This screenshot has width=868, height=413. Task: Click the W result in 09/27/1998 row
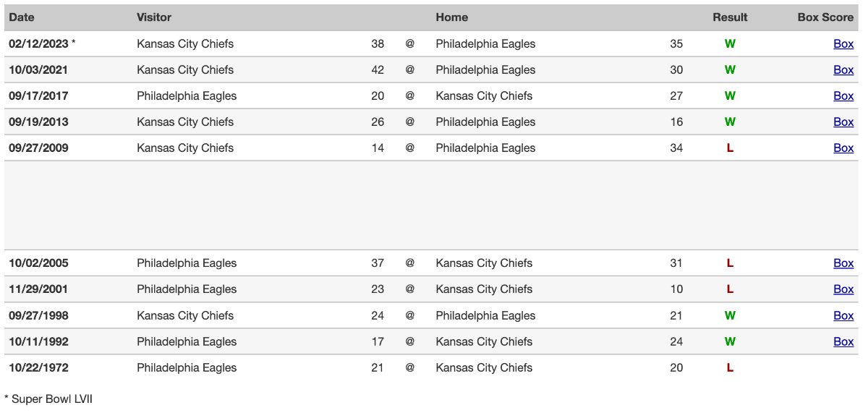(730, 316)
